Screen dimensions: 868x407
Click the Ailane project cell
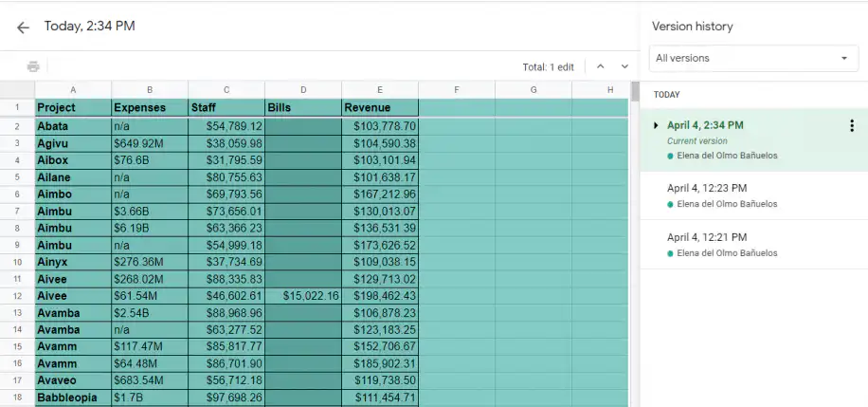coord(73,177)
